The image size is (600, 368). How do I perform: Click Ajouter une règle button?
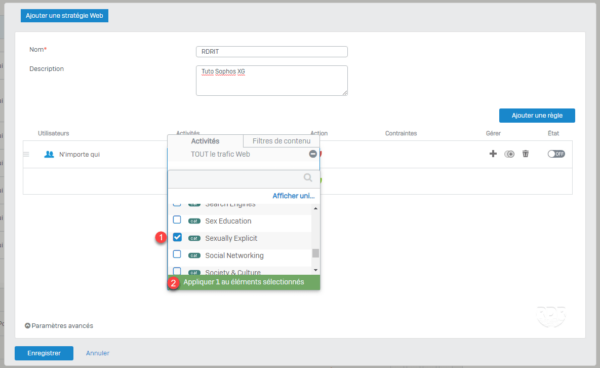click(537, 116)
